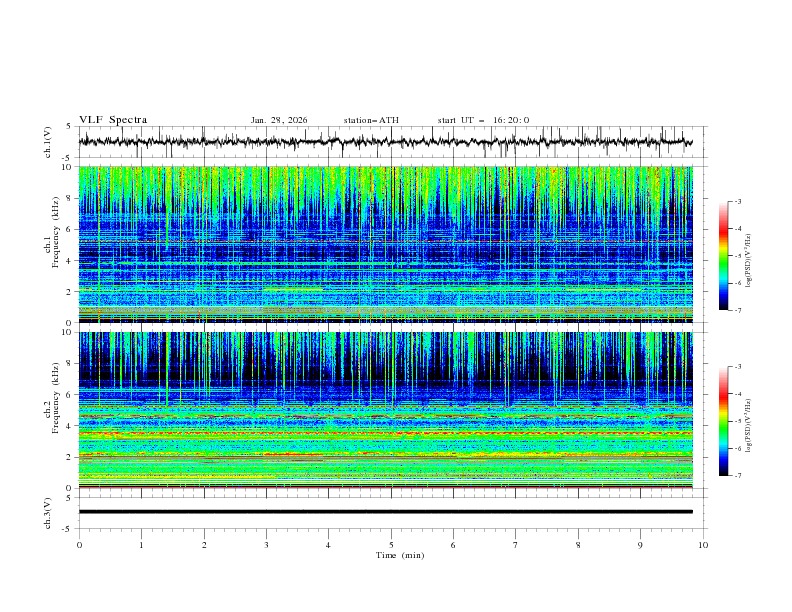Click the ch.2 "Frequency (kHz)" axis label
This screenshot has width=792, height=612.
pos(56,398)
